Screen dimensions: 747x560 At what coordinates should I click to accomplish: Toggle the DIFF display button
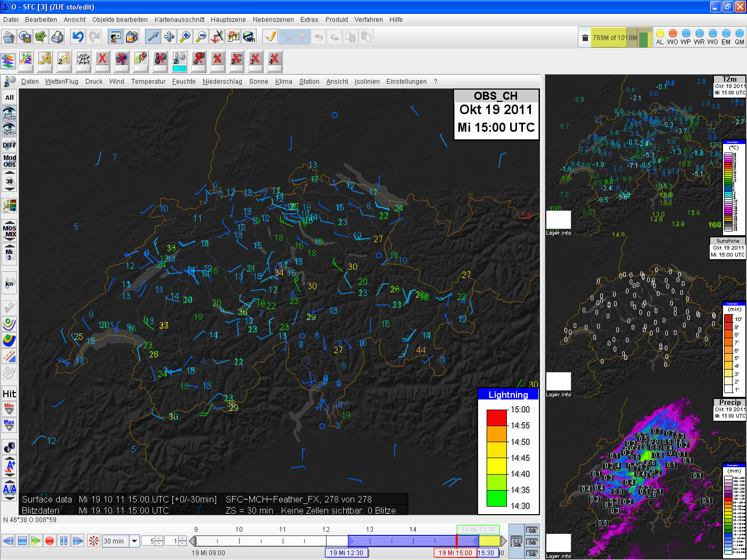[10, 145]
